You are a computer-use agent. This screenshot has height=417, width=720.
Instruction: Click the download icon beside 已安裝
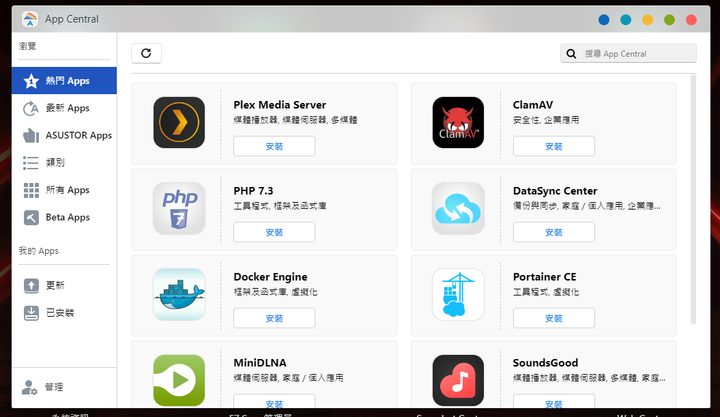31,313
